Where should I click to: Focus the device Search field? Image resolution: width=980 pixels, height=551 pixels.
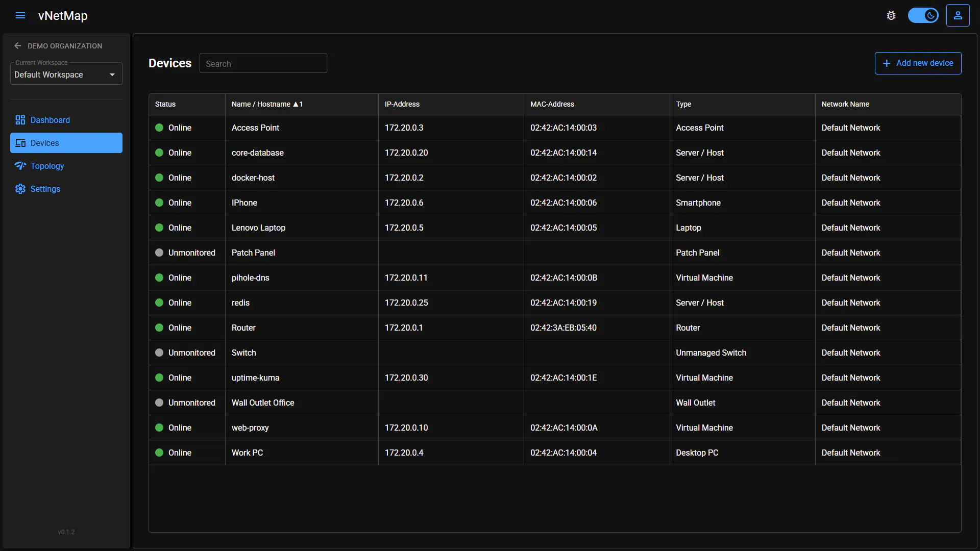coord(263,63)
